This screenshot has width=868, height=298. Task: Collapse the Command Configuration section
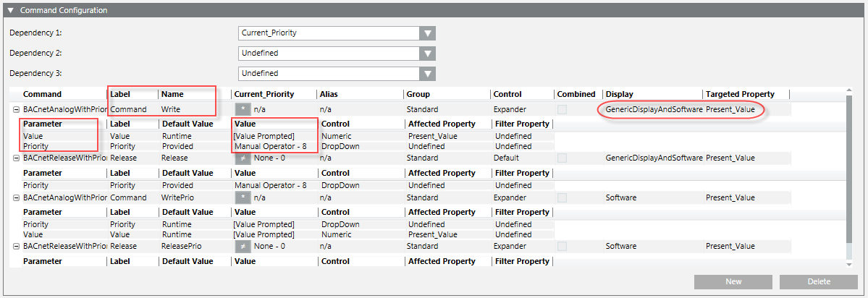(x=10, y=11)
